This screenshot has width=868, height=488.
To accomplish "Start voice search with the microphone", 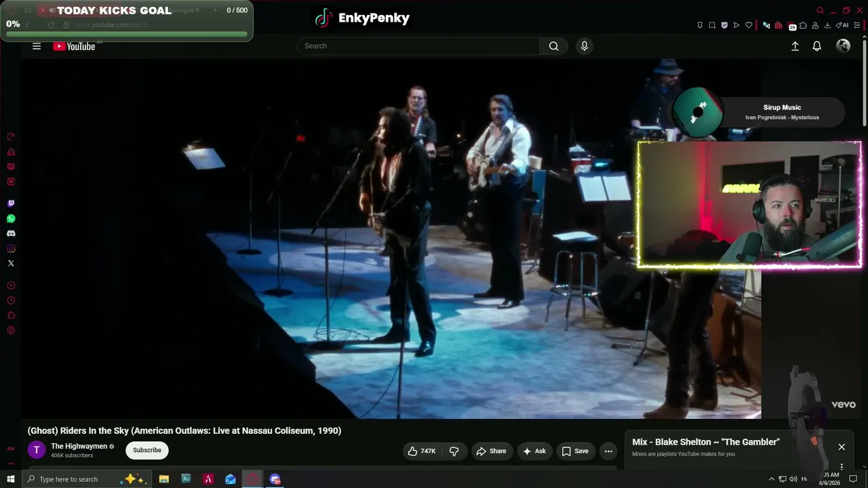I will (585, 46).
